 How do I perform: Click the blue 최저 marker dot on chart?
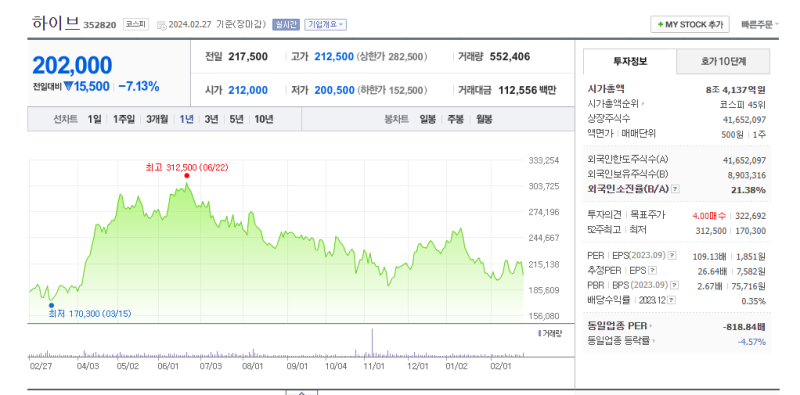pos(51,305)
